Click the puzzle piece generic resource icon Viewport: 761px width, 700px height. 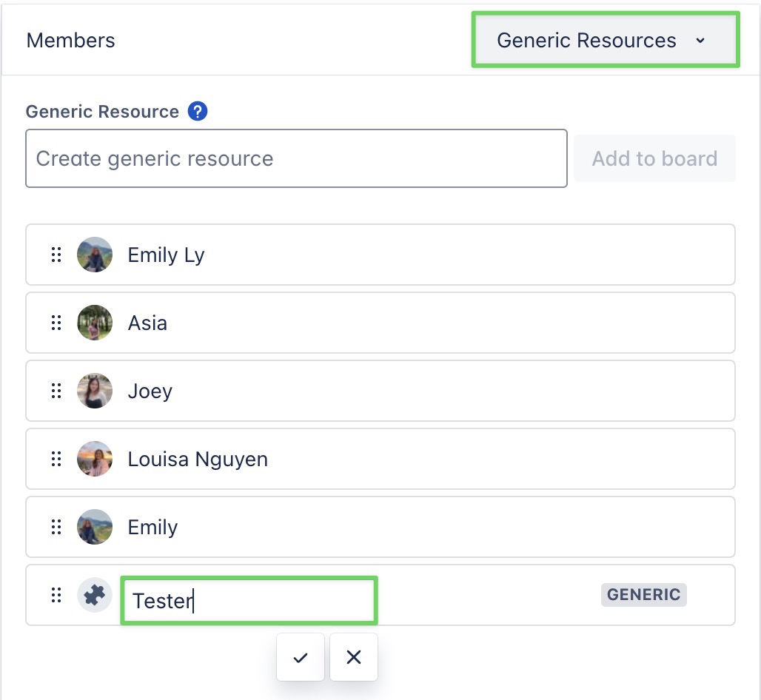pos(95,596)
